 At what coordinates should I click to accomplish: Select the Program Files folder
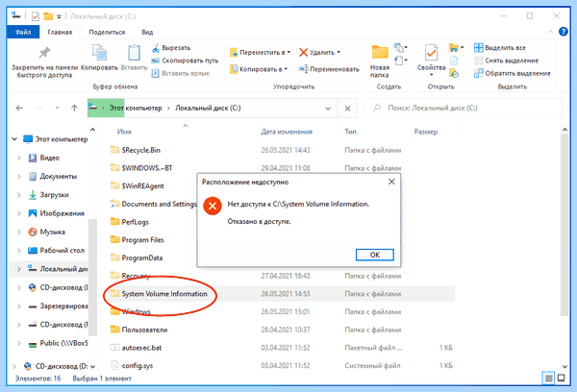coord(137,240)
